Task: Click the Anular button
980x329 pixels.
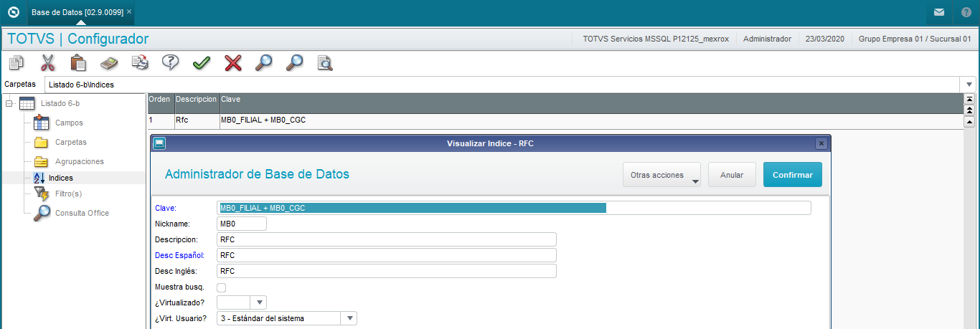Action: pos(732,175)
